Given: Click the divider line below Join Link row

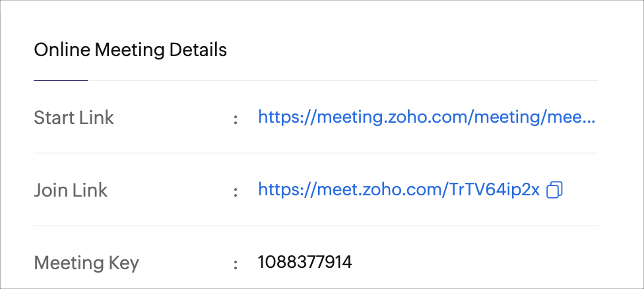Looking at the screenshot, I should point(315,226).
